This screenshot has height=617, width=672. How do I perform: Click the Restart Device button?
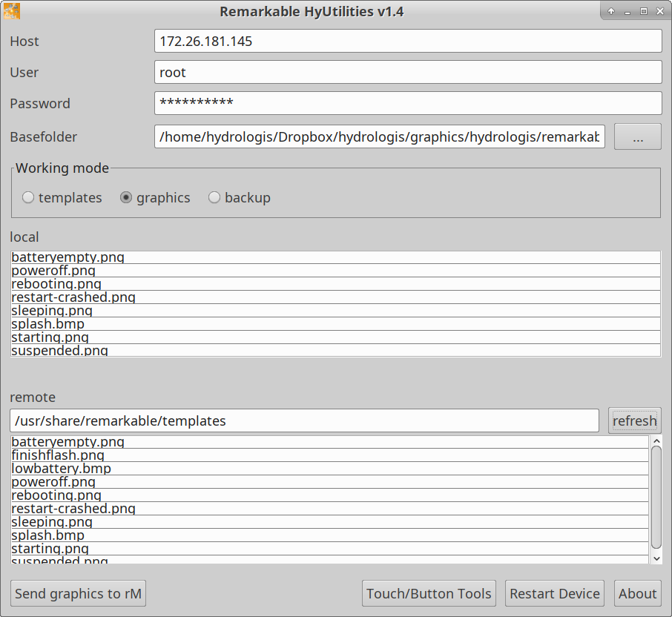click(555, 593)
